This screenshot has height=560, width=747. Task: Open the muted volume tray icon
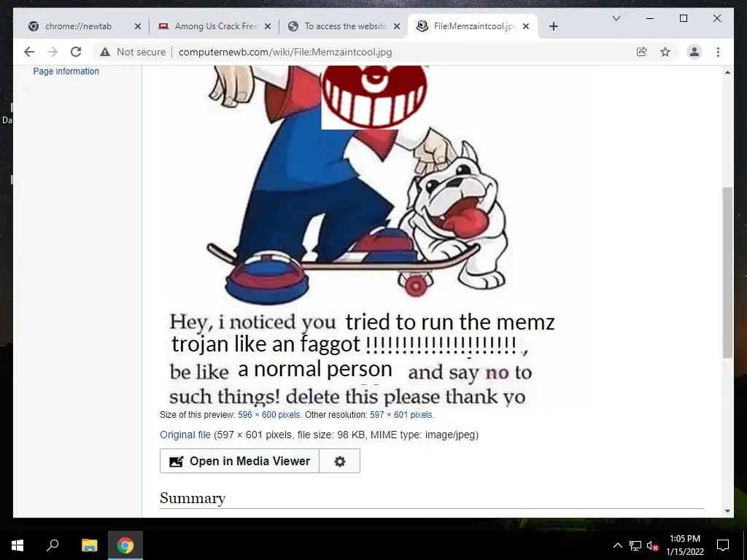point(653,545)
